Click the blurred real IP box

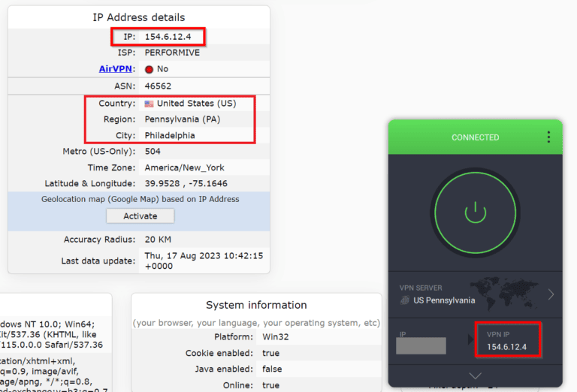[421, 345]
